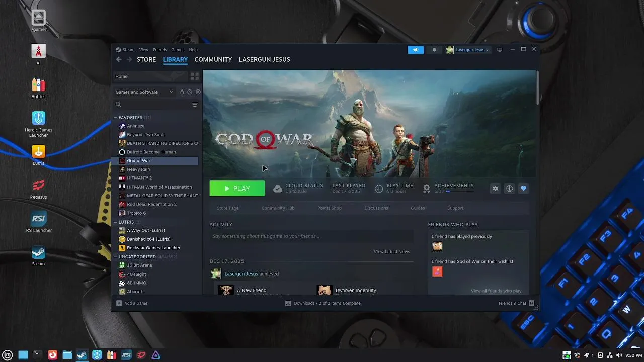Go forward with the forward arrow
The width and height of the screenshot is (644, 362).
point(129,59)
